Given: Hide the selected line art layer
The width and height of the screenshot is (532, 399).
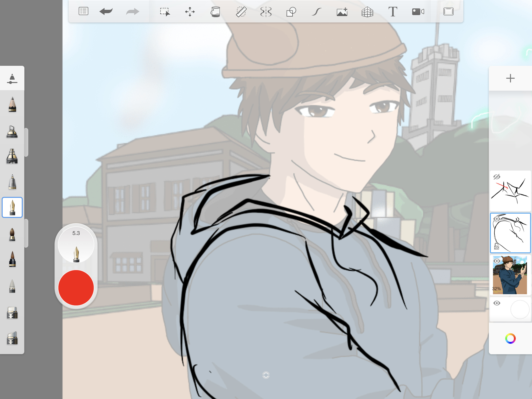Looking at the screenshot, I should pyautogui.click(x=497, y=219).
